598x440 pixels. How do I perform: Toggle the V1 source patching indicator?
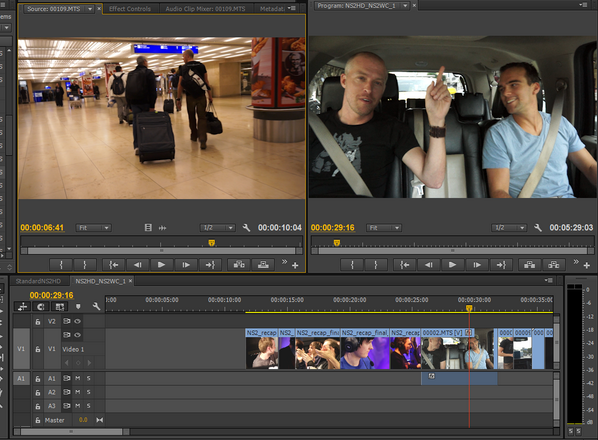21,349
